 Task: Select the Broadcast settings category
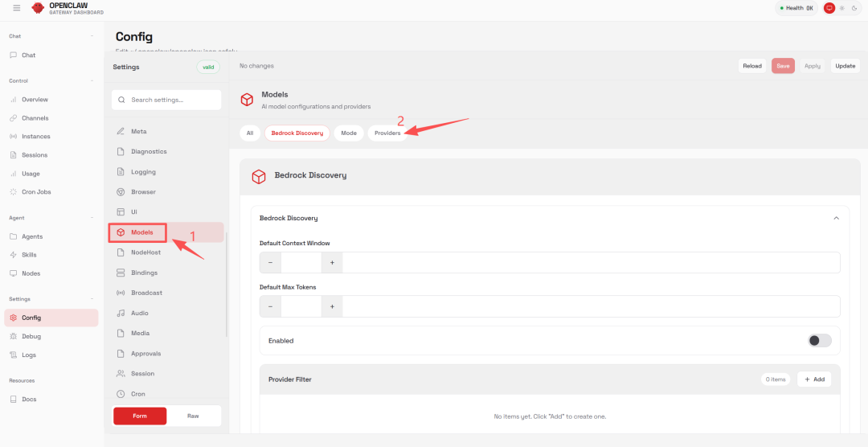coord(166,293)
